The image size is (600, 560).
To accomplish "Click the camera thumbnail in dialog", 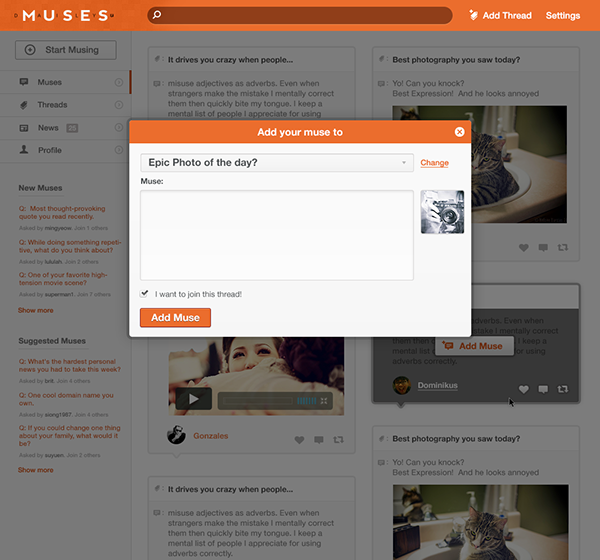I will coord(442,212).
